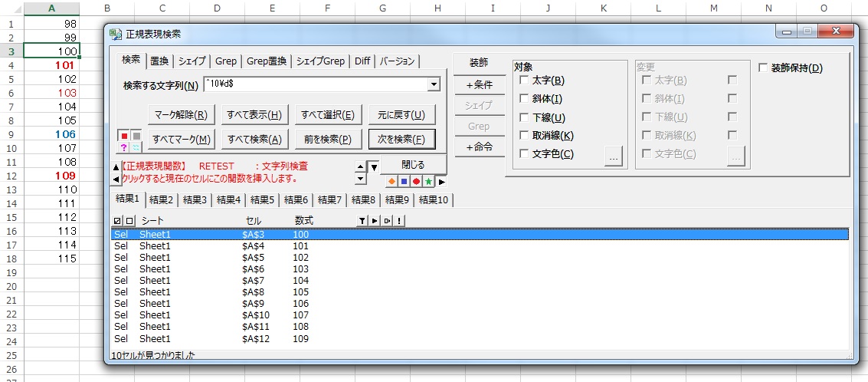The height and width of the screenshot is (382, 868).
Task: Click the red circle marker icon
Action: pyautogui.click(x=416, y=182)
